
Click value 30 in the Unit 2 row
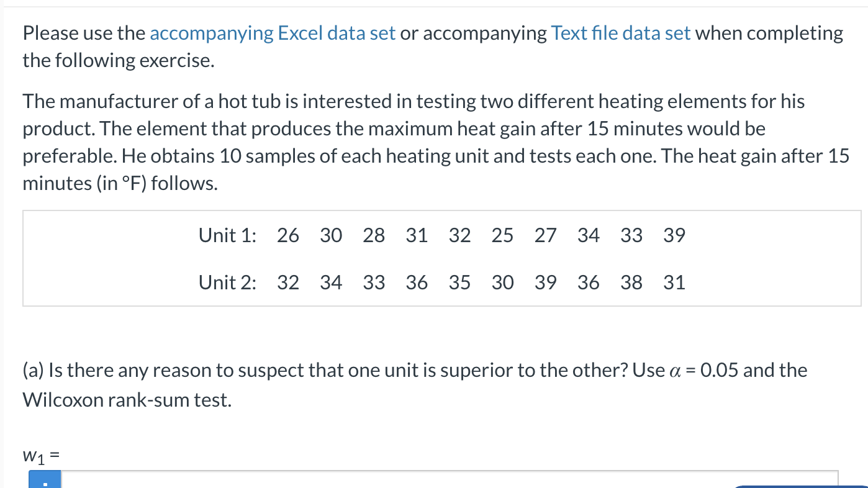[503, 282]
